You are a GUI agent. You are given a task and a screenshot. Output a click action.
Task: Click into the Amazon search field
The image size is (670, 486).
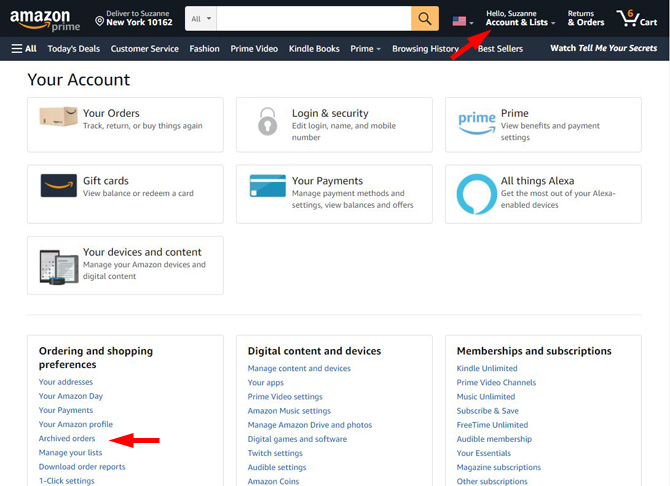click(314, 18)
